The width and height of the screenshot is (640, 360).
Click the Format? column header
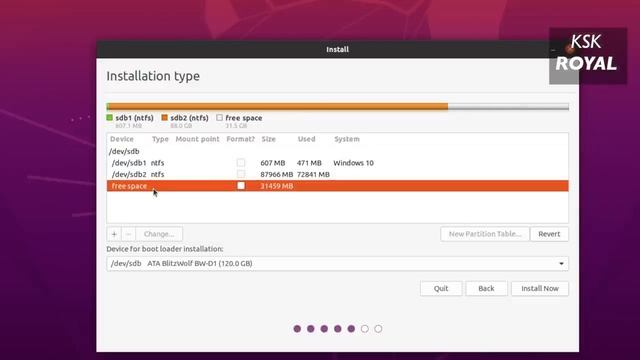click(240, 139)
